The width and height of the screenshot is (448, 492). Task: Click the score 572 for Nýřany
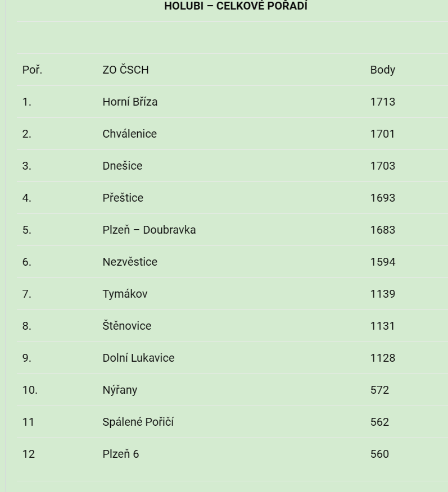(379, 390)
